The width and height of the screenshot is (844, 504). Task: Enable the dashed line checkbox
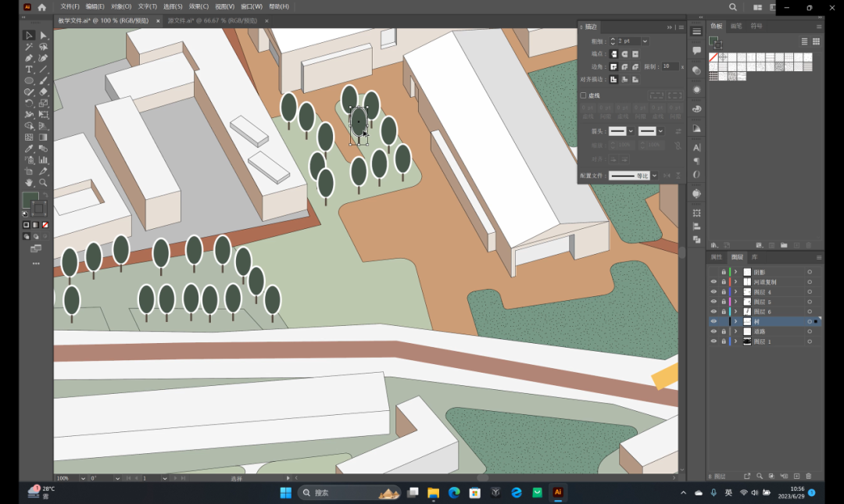point(583,95)
